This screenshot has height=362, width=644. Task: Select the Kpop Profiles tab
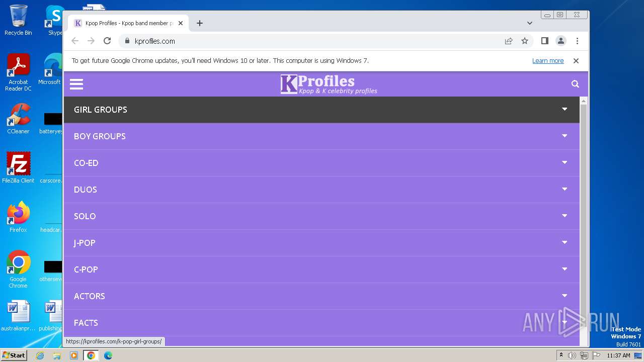128,23
